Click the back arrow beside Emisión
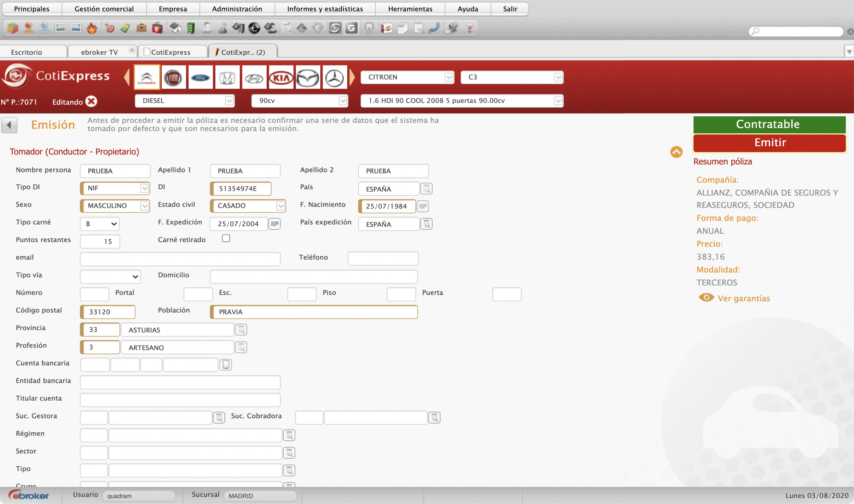The image size is (854, 504). click(9, 125)
